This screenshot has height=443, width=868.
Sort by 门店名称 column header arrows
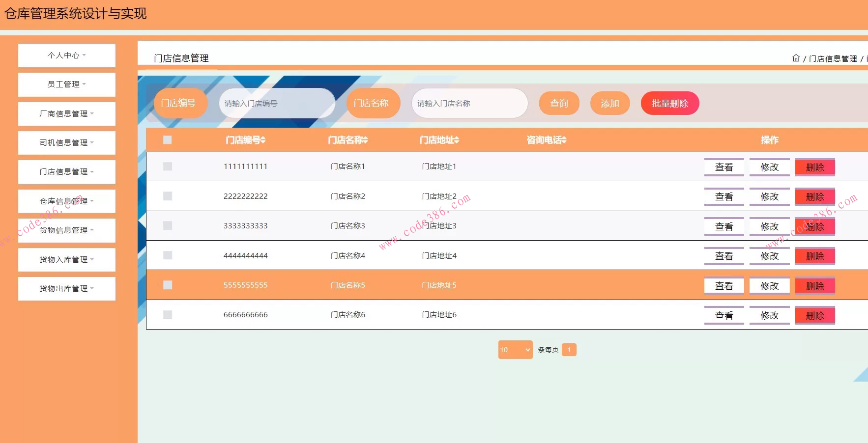(365, 140)
